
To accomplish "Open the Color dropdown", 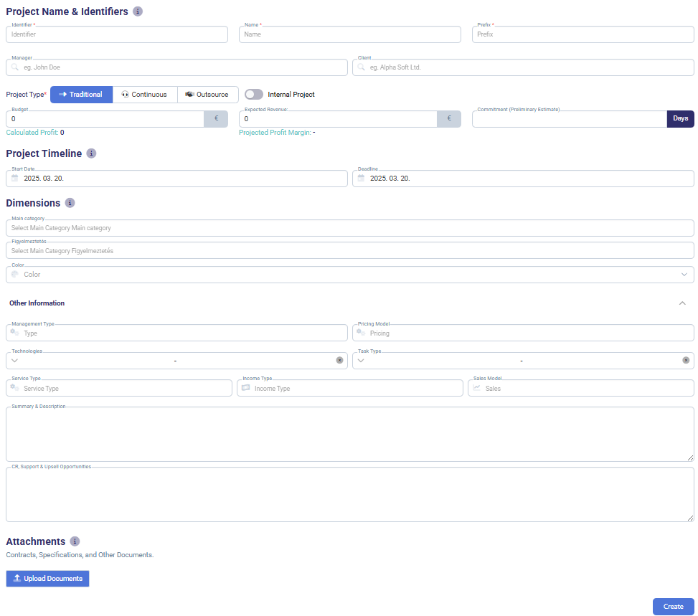I will coord(684,275).
